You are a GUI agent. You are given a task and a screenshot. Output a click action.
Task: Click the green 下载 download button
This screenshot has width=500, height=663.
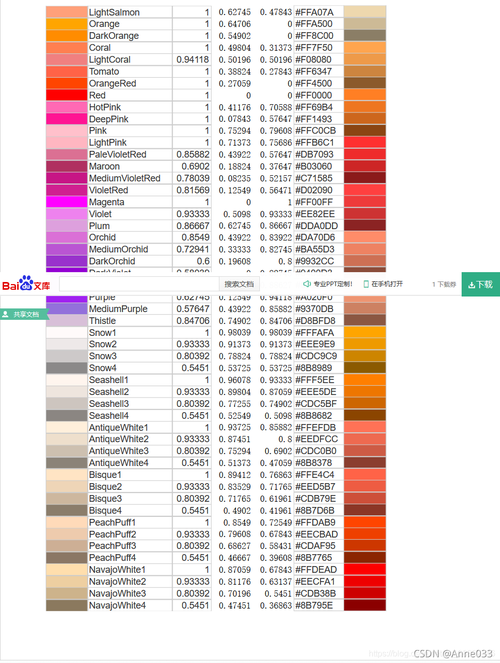point(481,284)
